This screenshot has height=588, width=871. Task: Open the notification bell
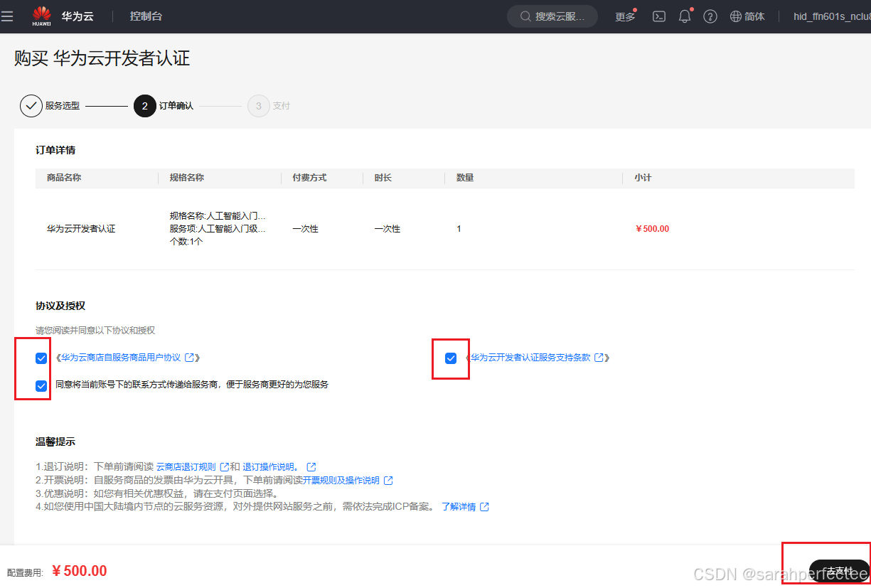(x=685, y=16)
